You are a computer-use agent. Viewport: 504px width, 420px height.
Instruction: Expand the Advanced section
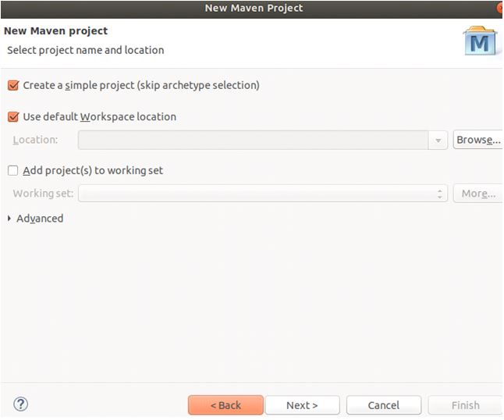pos(9,219)
